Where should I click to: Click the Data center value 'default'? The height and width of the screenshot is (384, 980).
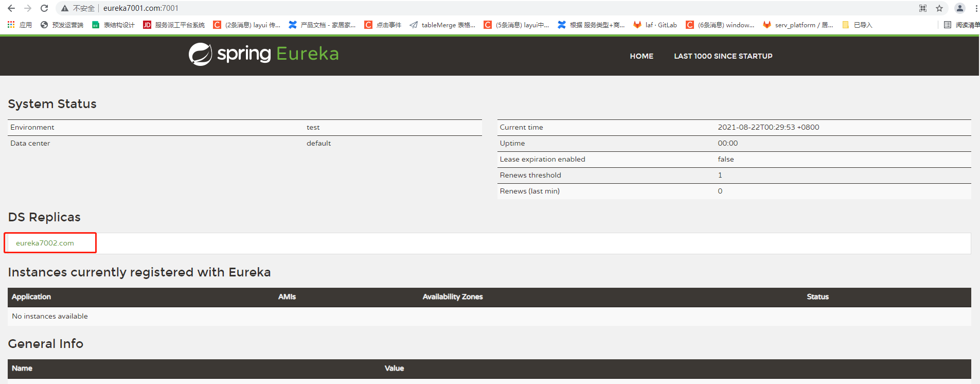click(x=318, y=143)
